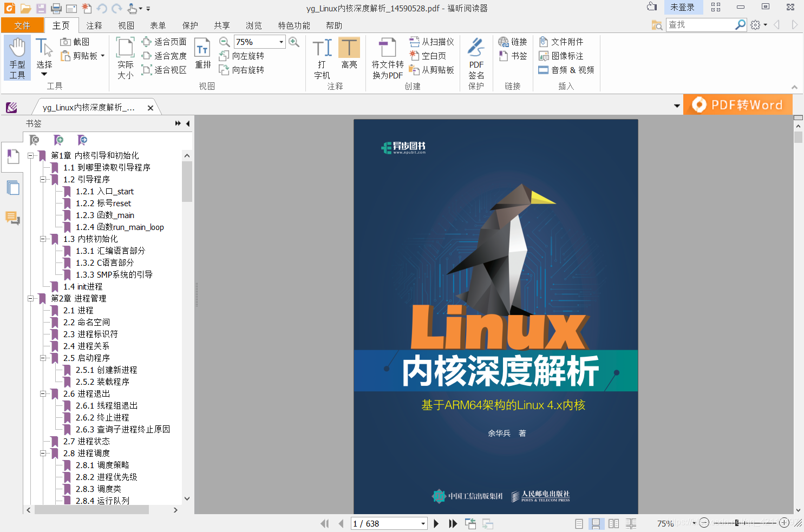
Task: Open bookmark 1.4 init进程
Action: (x=83, y=286)
